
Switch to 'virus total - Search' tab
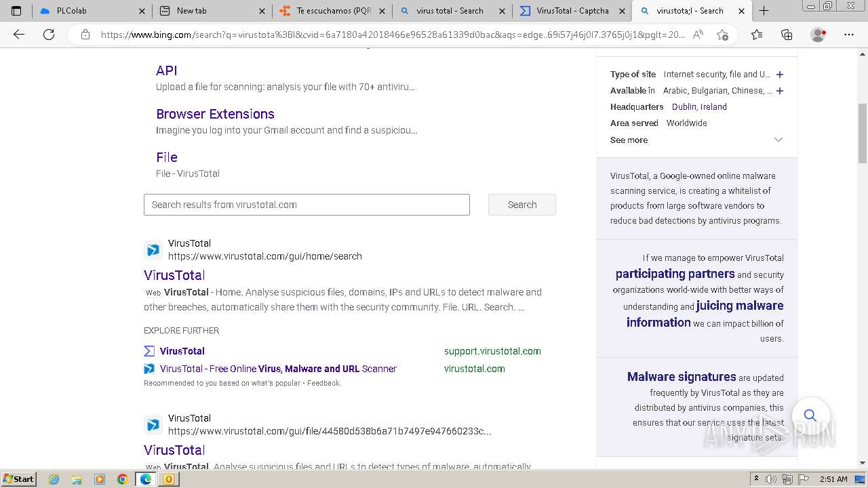pos(452,11)
